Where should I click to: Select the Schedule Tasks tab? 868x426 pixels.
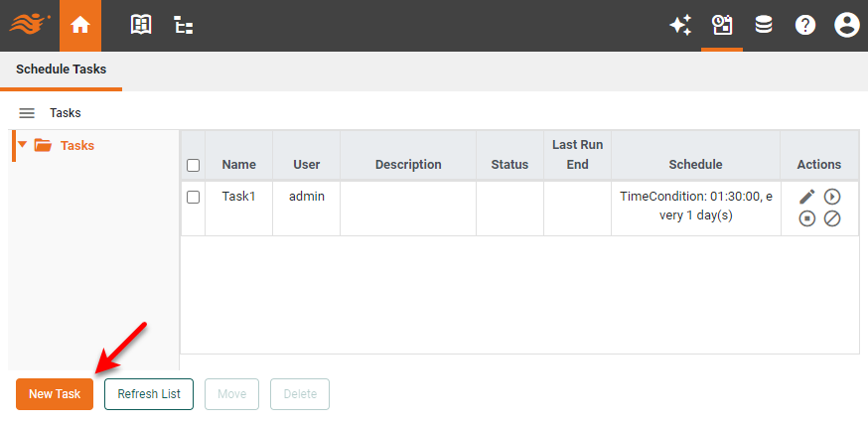pyautogui.click(x=62, y=70)
